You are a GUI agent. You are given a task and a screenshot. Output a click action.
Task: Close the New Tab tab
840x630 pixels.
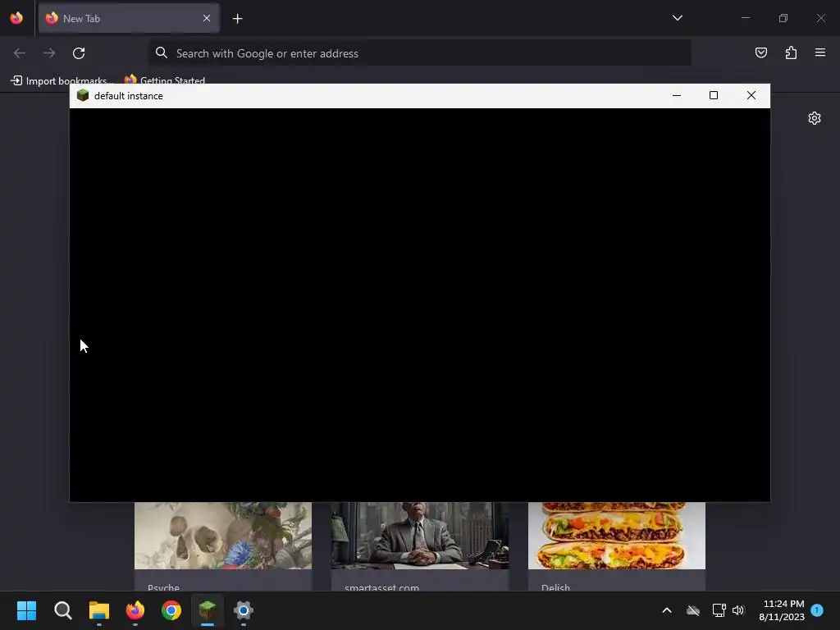(x=207, y=18)
